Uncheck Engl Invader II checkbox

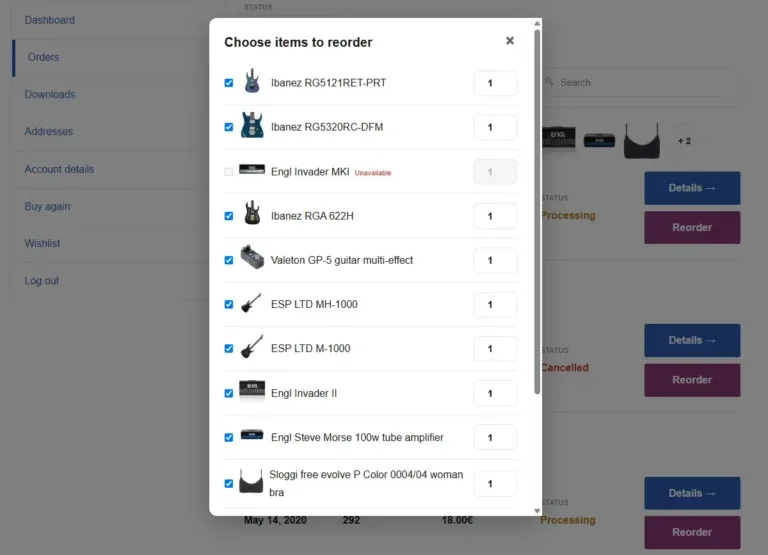click(229, 393)
